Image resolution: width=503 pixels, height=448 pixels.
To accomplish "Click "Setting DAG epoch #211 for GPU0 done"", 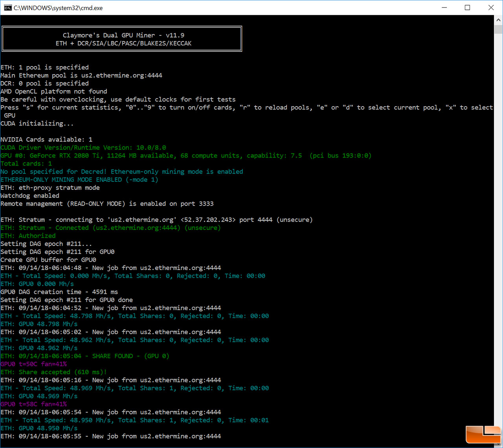I will [x=67, y=300].
